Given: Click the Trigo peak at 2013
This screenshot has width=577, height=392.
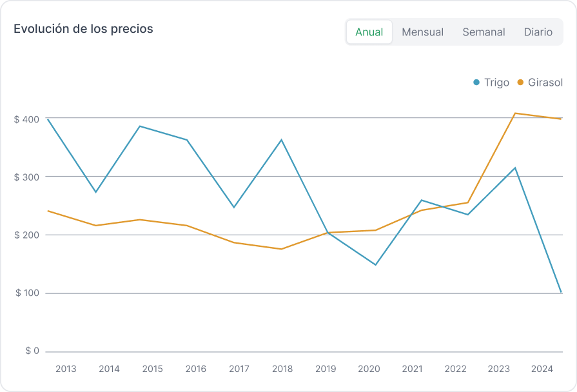Looking at the screenshot, I should [x=48, y=119].
